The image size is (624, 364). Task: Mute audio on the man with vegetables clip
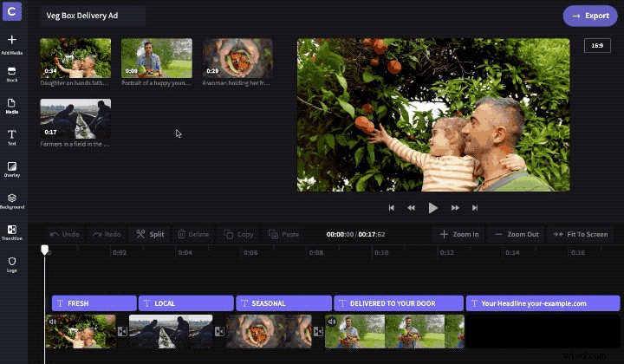point(332,322)
